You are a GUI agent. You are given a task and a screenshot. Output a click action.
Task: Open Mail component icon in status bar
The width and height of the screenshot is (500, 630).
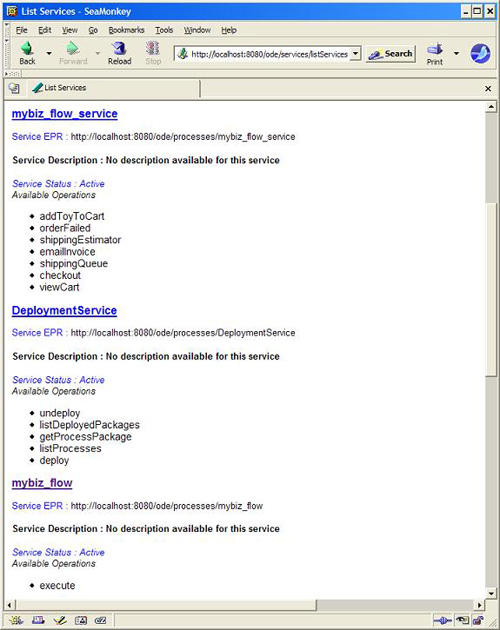point(38,620)
